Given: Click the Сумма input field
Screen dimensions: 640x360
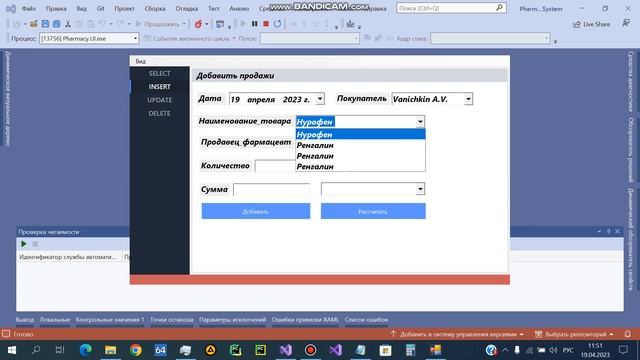Looking at the screenshot, I should (271, 189).
